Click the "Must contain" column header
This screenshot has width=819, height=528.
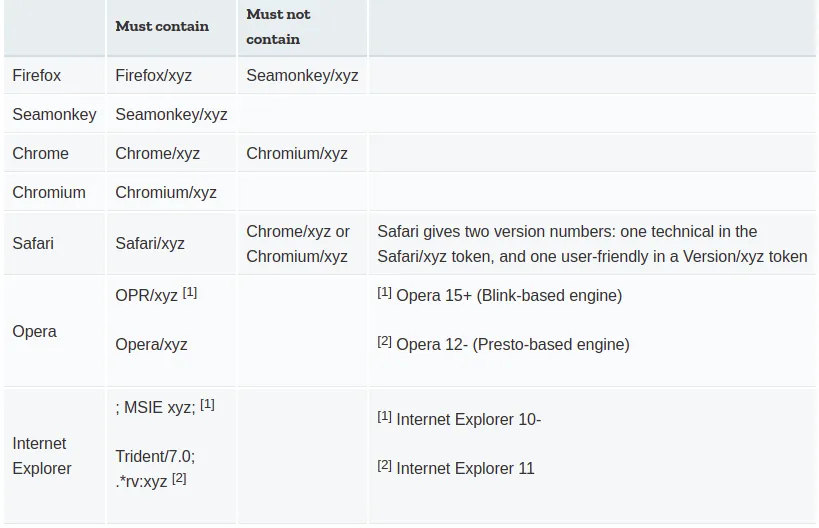click(x=162, y=27)
